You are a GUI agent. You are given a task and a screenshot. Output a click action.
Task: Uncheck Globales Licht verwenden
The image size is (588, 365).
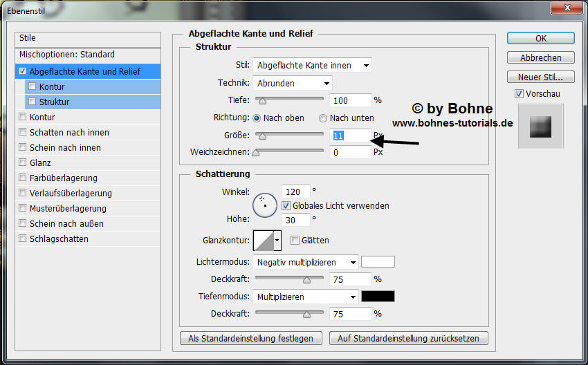click(286, 205)
